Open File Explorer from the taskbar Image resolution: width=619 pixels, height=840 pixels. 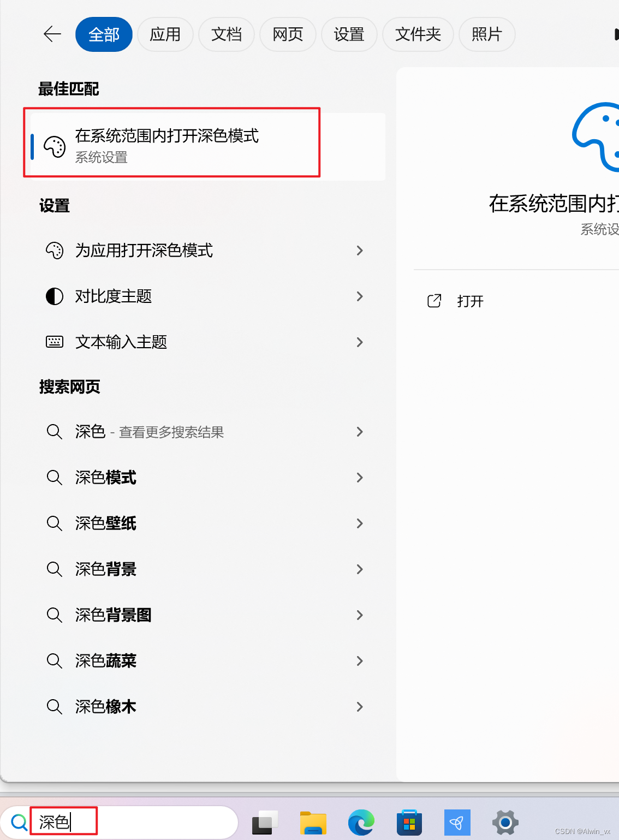[x=313, y=823]
